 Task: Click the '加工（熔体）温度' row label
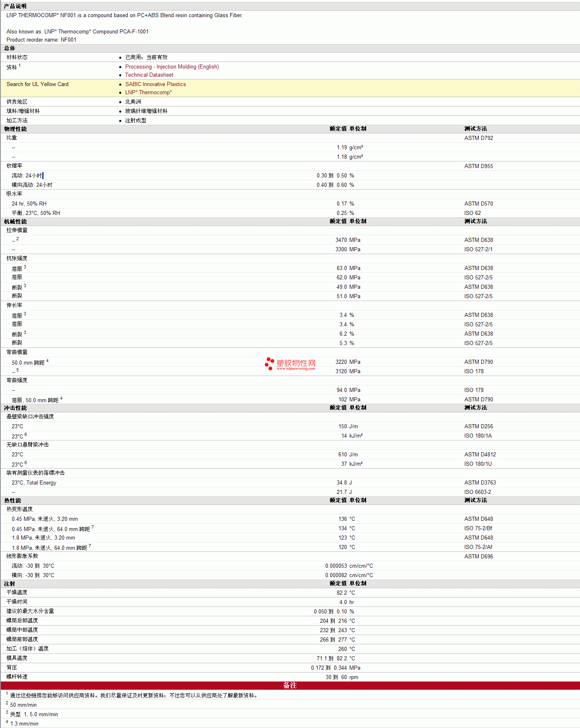28,649
